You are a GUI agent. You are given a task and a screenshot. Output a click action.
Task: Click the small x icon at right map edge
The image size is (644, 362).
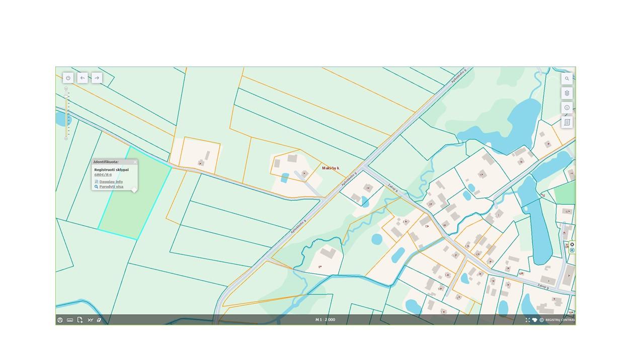click(x=572, y=245)
